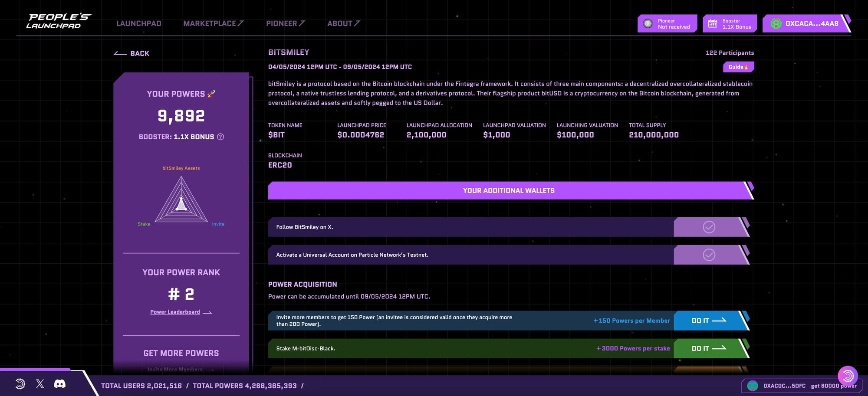Click the "# 2" power rank value
Screen dimensions: 868x396
click(x=181, y=294)
